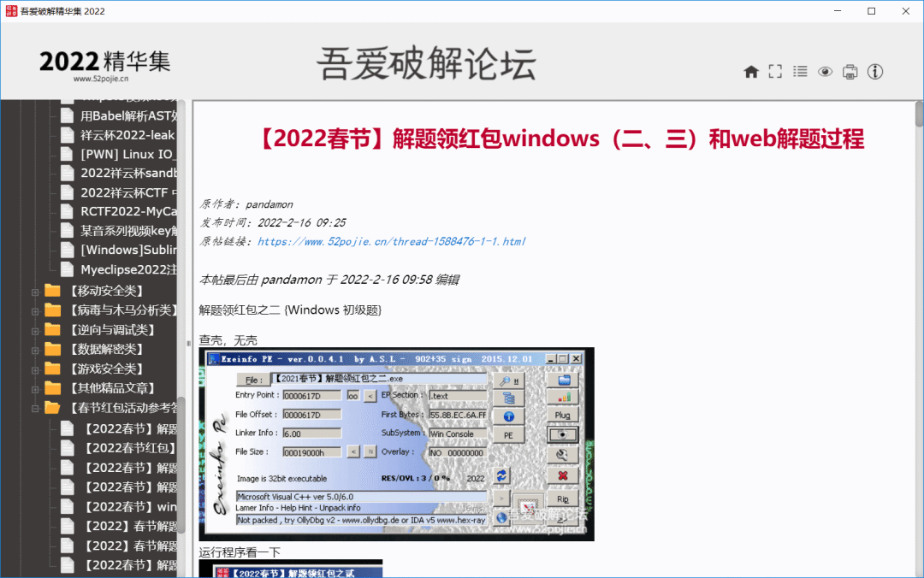Click the eye view-mode icon in header

point(825,72)
